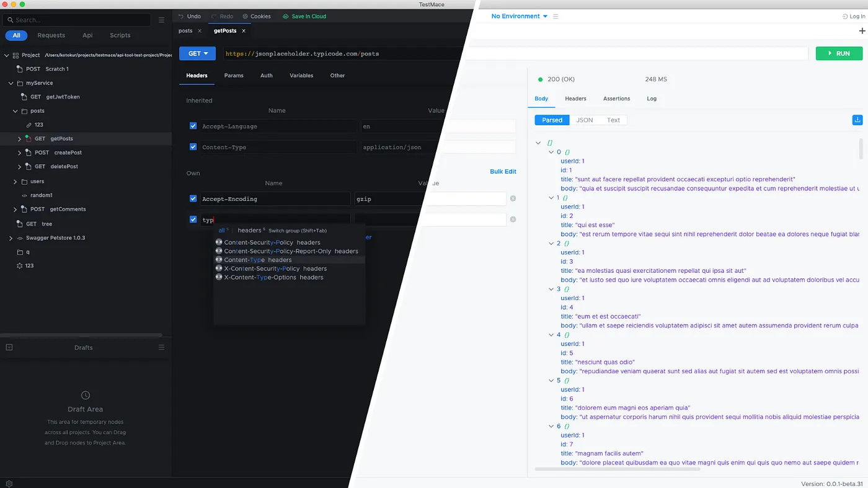Screen dimensions: 868x488
Task: Expand the Swagger Petstore 1.0.3 node
Action: click(x=11, y=238)
